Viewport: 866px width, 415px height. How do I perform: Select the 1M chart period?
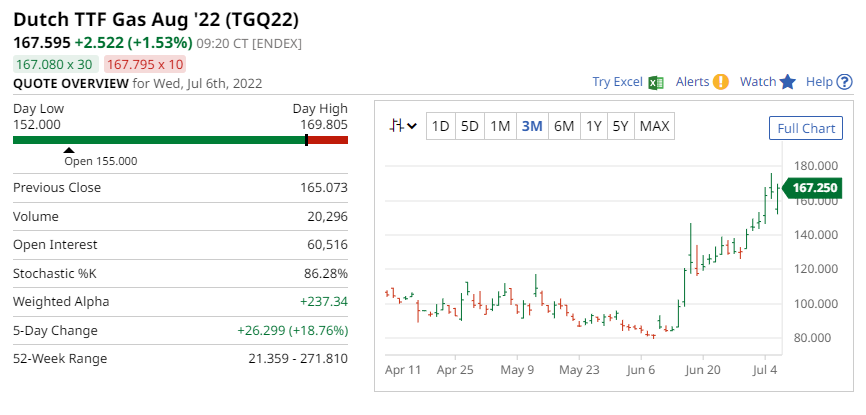tap(500, 127)
